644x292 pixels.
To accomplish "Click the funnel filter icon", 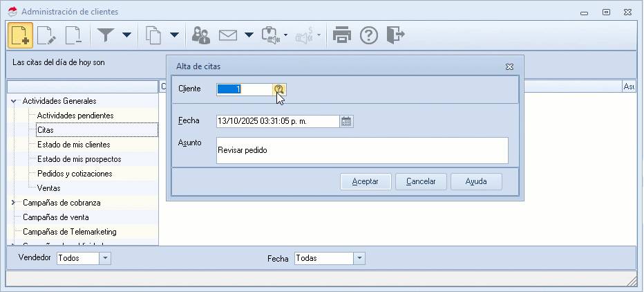I will coord(106,35).
